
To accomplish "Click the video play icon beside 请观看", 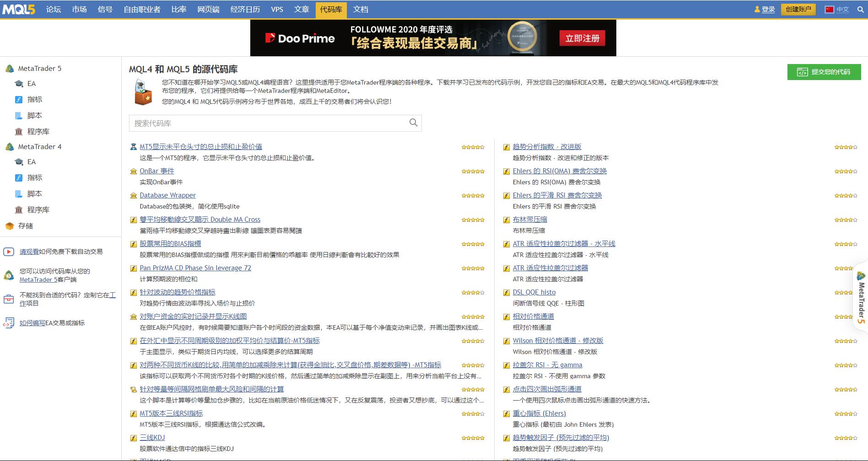I will click(9, 252).
